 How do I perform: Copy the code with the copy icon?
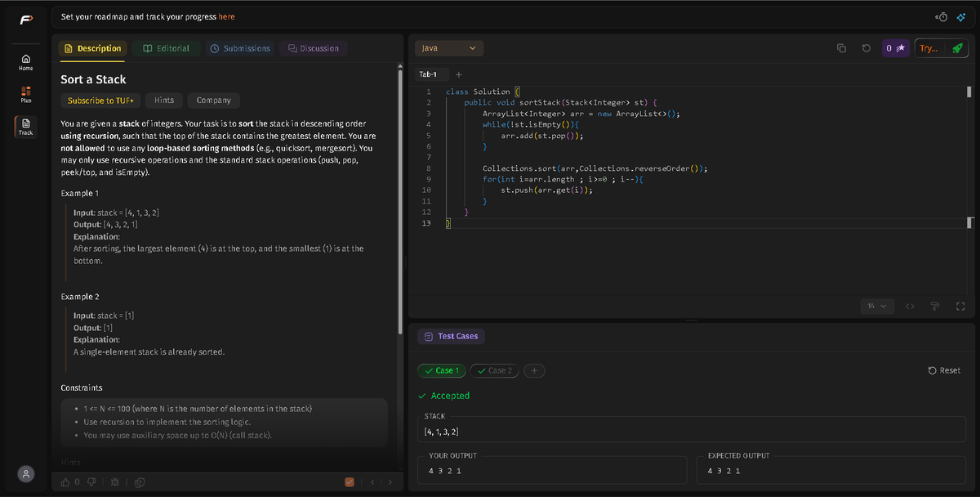pyautogui.click(x=841, y=48)
